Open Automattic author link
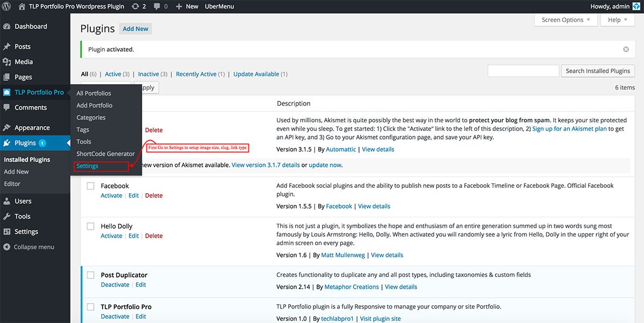Viewport: 644px width, 323px height. tap(341, 149)
